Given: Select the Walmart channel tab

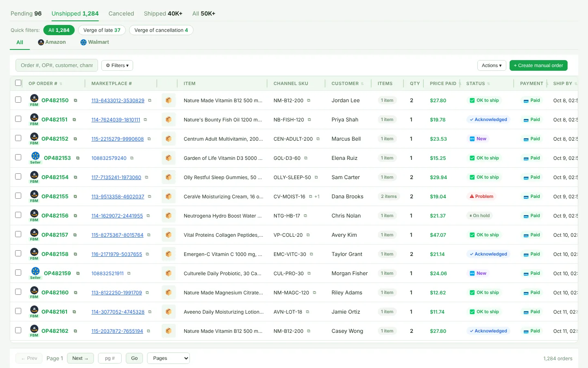Looking at the screenshot, I should pyautogui.click(x=95, y=42).
